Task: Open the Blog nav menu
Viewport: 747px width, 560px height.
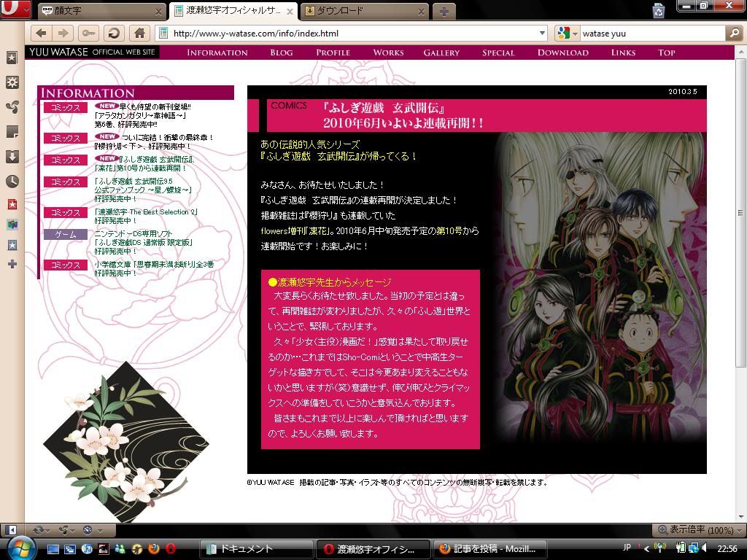Action: [281, 52]
